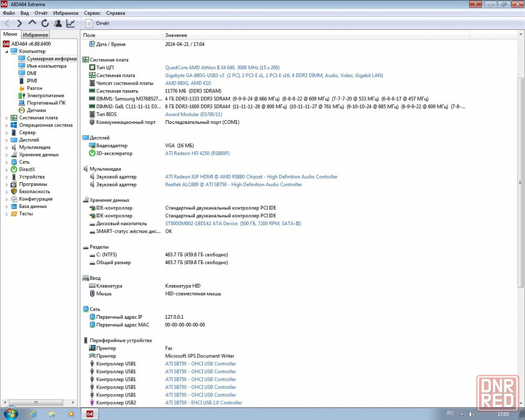Open the Сервис menu

tap(92, 13)
